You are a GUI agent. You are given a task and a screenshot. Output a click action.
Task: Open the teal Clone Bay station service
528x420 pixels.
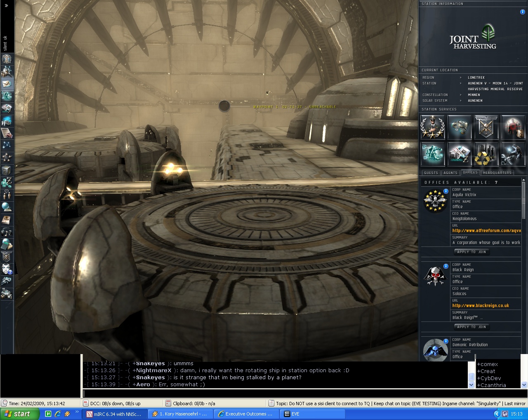(x=432, y=154)
